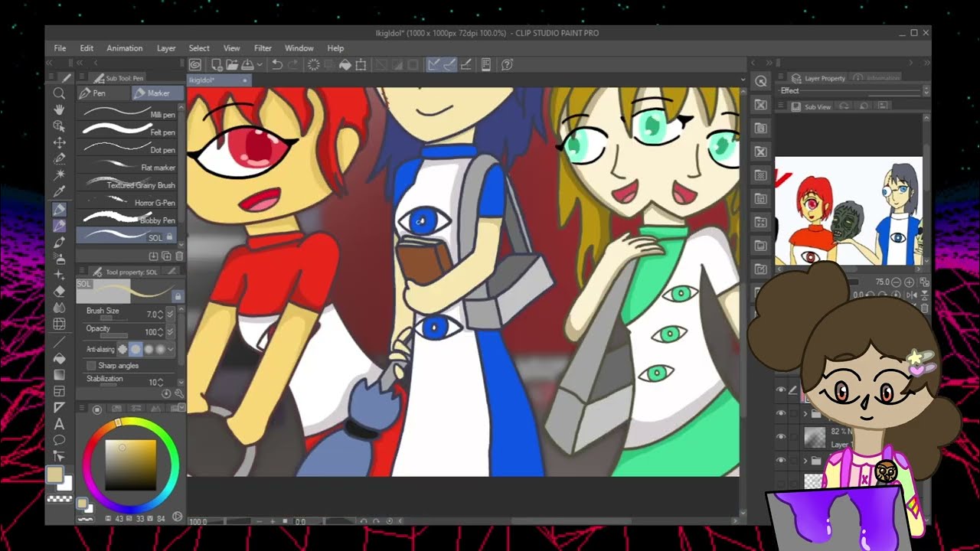Select the Auto select wand tool
The image size is (980, 551).
coord(59,175)
